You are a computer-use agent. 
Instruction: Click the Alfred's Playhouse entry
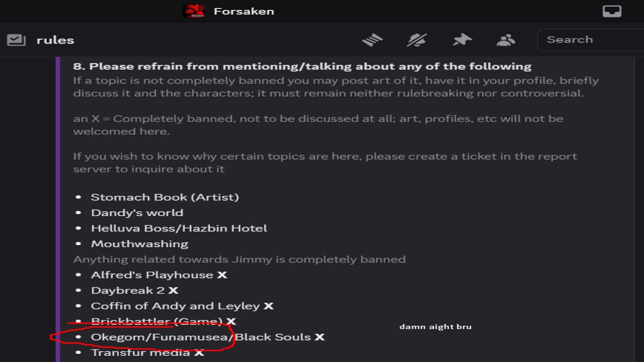pyautogui.click(x=152, y=275)
